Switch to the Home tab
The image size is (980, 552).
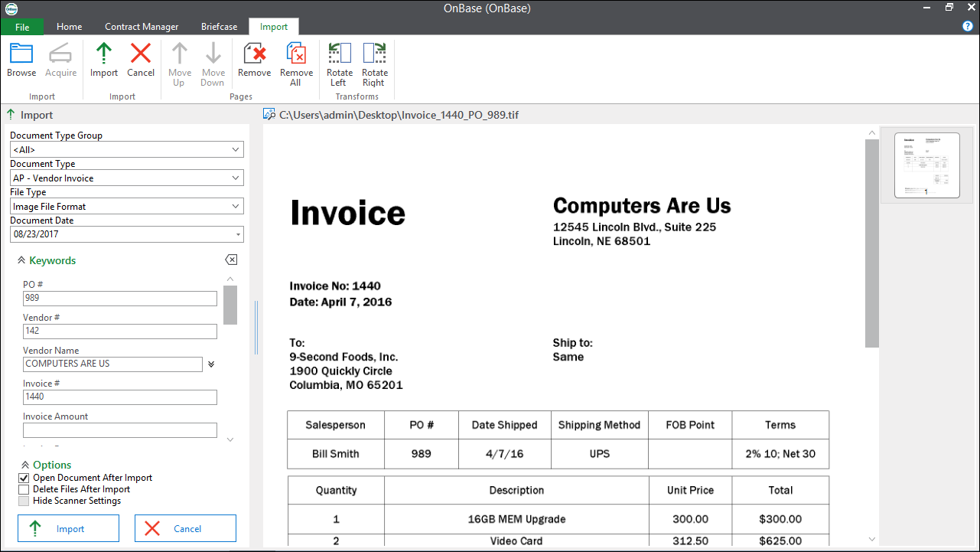click(x=69, y=27)
